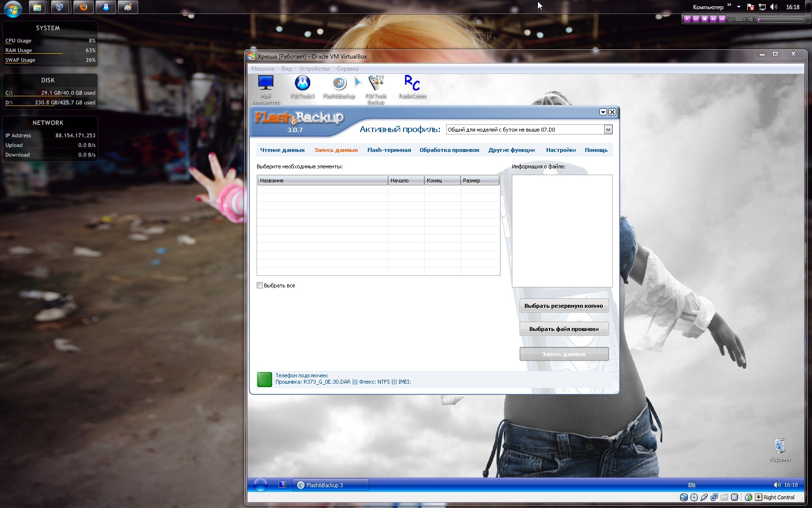Screen dimensions: 812x508
Task: Click the host tray action center flag
Action: pyautogui.click(x=751, y=7)
